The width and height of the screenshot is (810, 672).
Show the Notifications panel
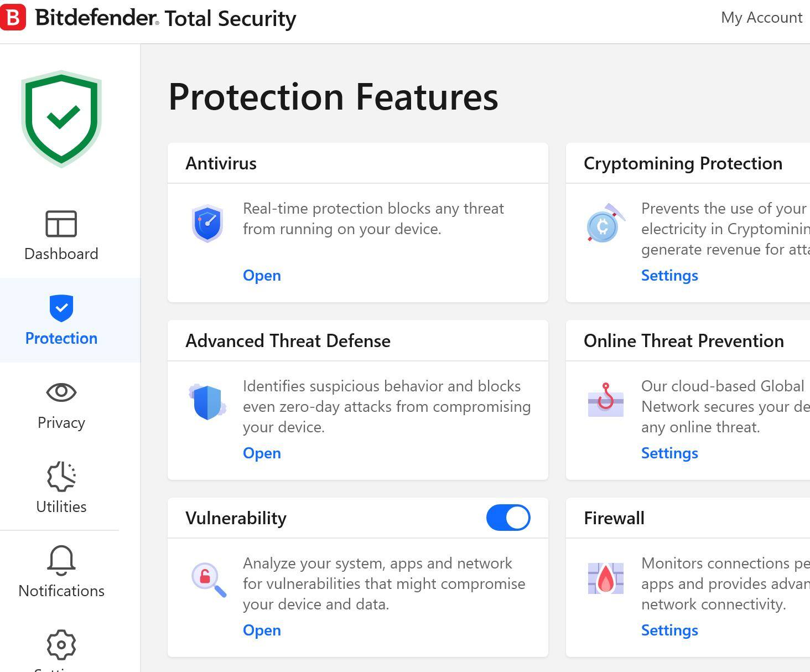[61, 572]
